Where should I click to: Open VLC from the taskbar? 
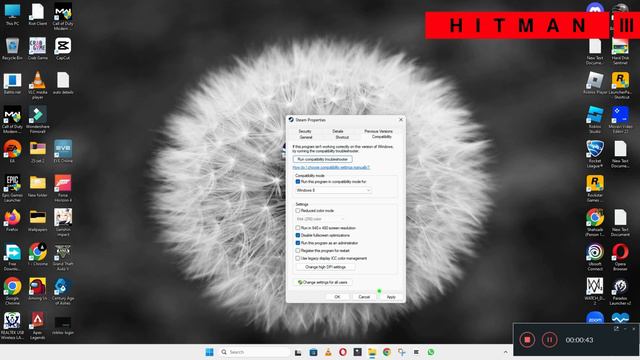[328, 352]
